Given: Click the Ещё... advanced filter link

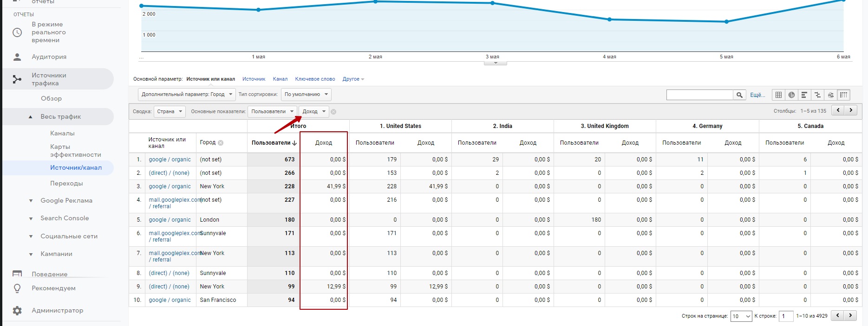Looking at the screenshot, I should (x=757, y=95).
